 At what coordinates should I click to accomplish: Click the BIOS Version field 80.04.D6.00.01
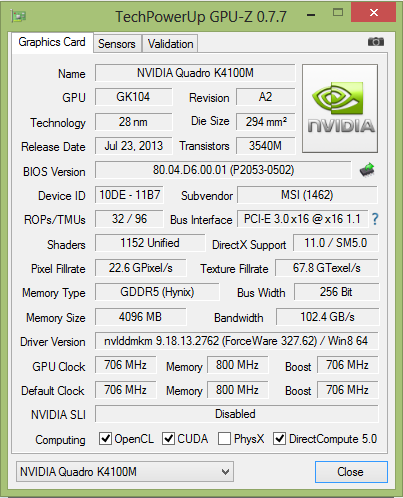(x=223, y=170)
